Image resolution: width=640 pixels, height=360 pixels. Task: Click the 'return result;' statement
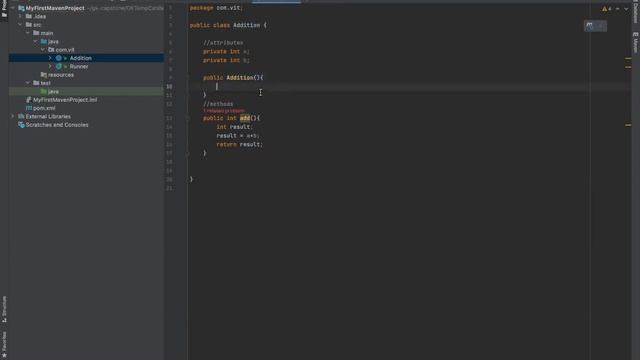(240, 144)
